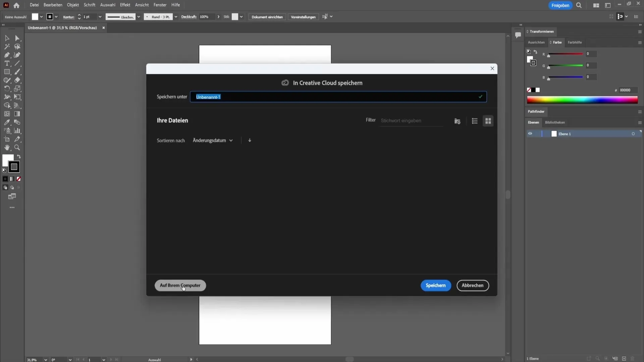Select the Selection tool arrow
This screenshot has width=644, height=362.
[x=7, y=38]
